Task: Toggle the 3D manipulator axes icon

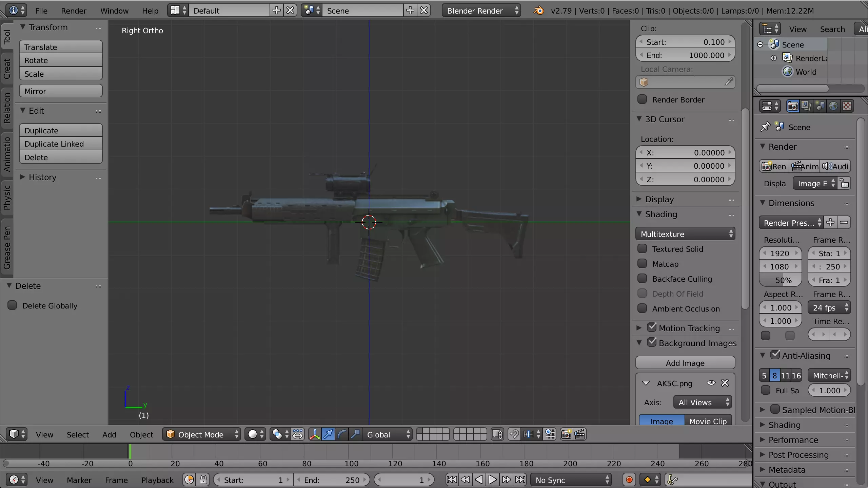Action: [315, 434]
